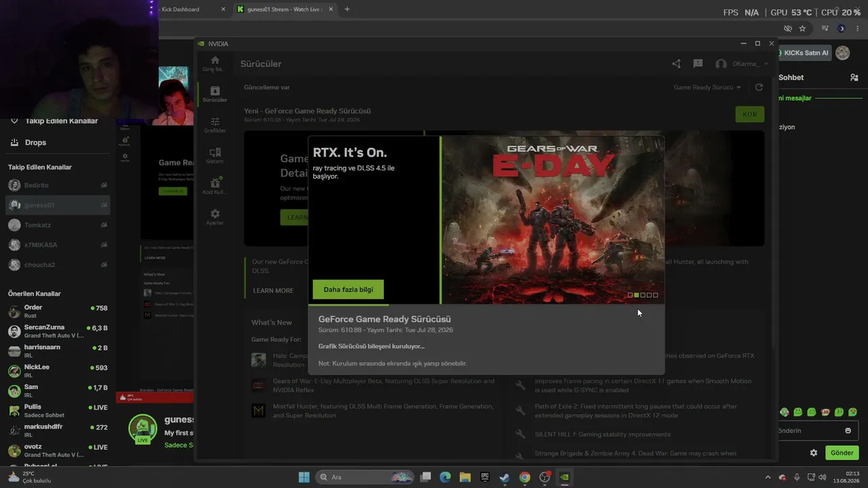The width and height of the screenshot is (868, 488).
Task: Open the volume control in system tray
Action: pos(823,477)
